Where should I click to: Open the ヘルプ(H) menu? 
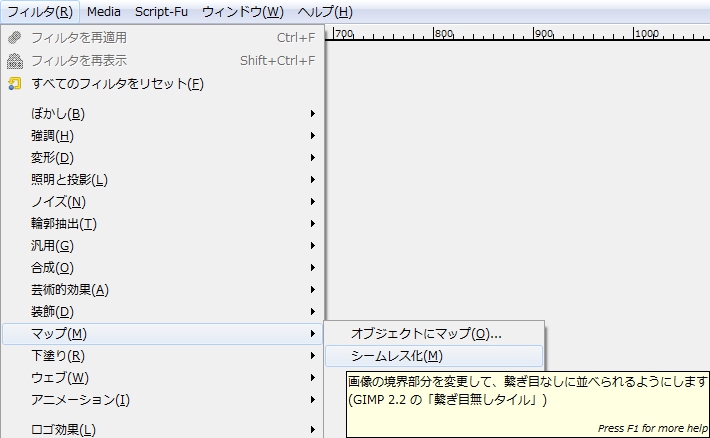coord(325,12)
